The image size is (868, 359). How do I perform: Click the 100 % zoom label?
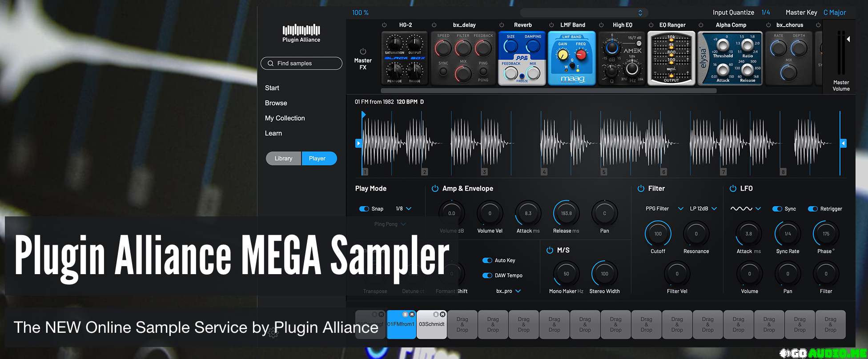point(360,12)
